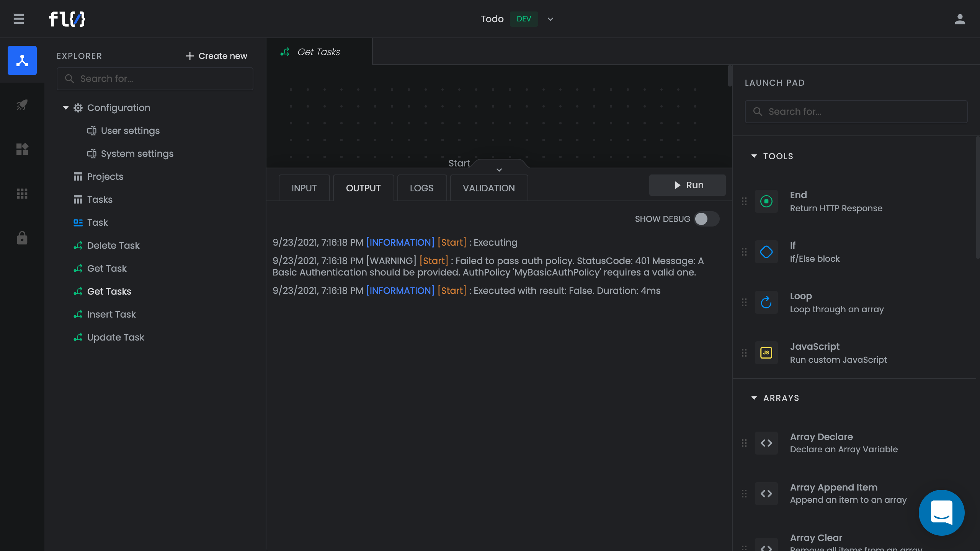The width and height of the screenshot is (980, 551).
Task: Toggle the Show Debug switch
Action: pyautogui.click(x=706, y=219)
